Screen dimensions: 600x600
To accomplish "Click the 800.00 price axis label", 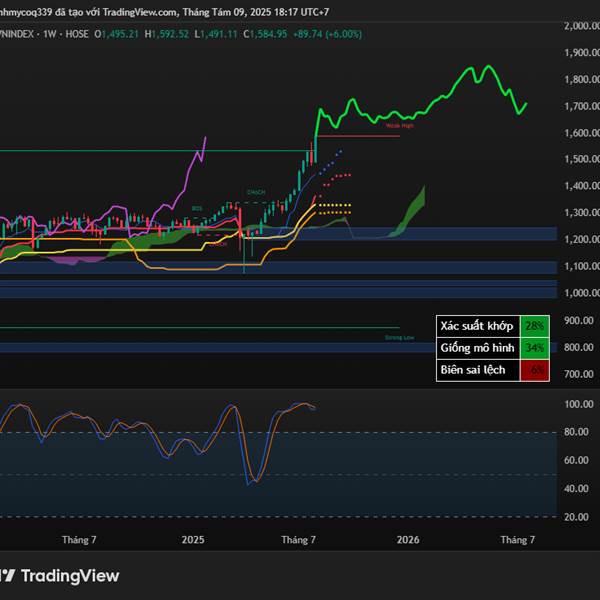I will pos(579,347).
